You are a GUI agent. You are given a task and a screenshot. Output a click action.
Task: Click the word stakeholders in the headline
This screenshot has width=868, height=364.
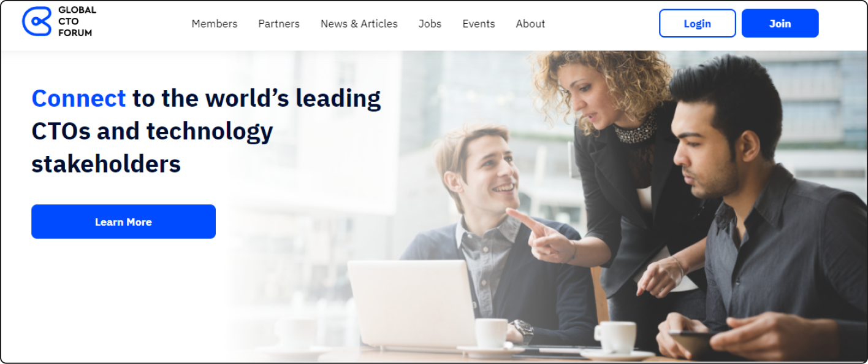coord(106,164)
